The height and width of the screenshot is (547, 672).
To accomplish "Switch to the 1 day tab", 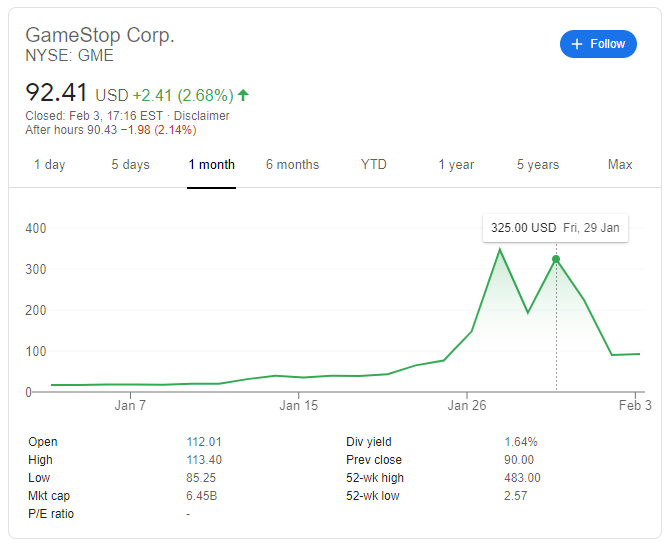I will point(49,165).
